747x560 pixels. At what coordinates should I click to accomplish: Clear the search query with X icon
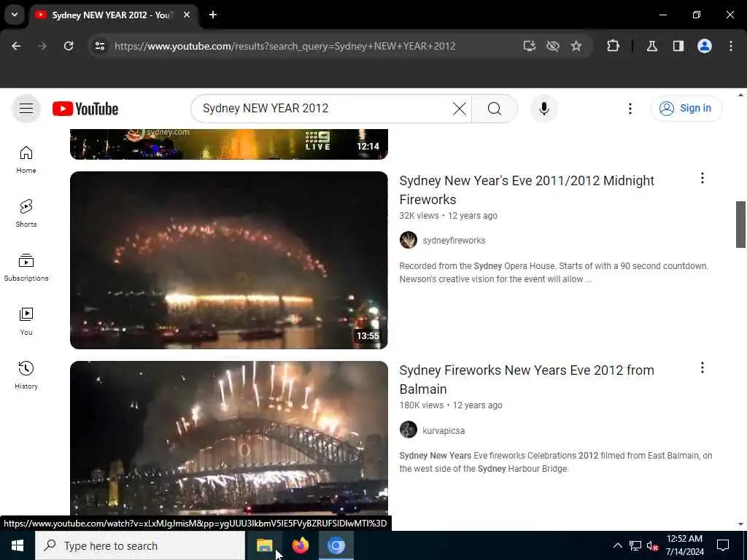click(x=460, y=109)
